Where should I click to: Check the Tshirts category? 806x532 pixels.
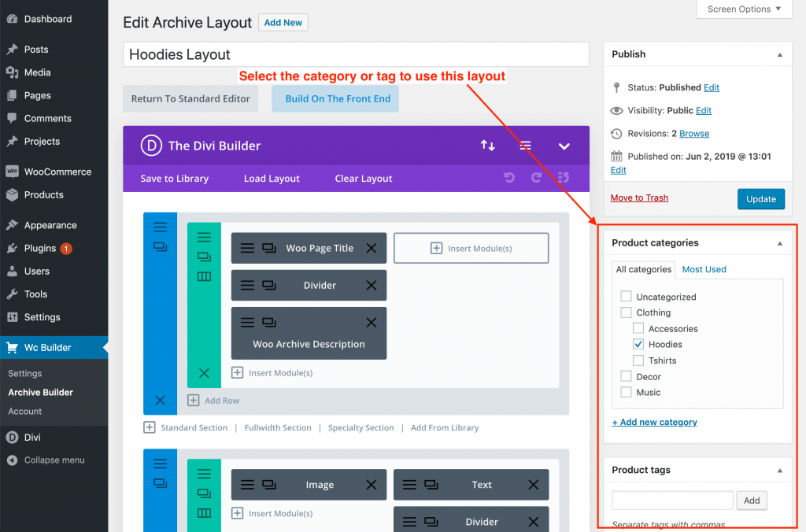[638, 360]
